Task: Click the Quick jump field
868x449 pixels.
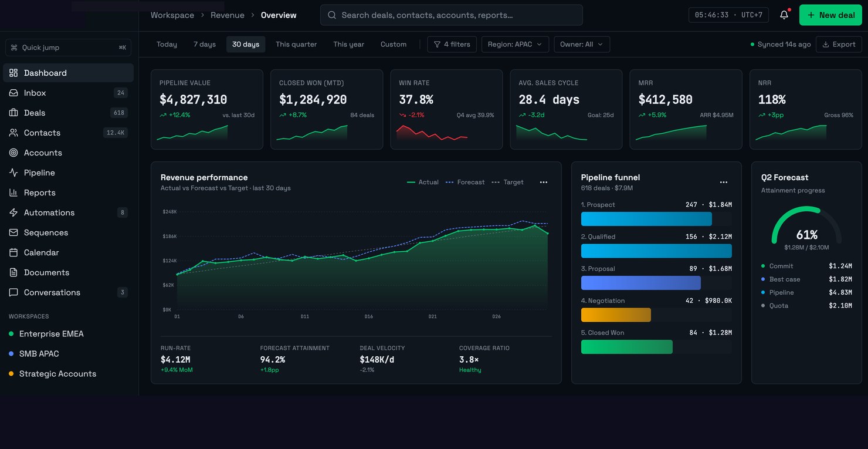Action: point(68,48)
